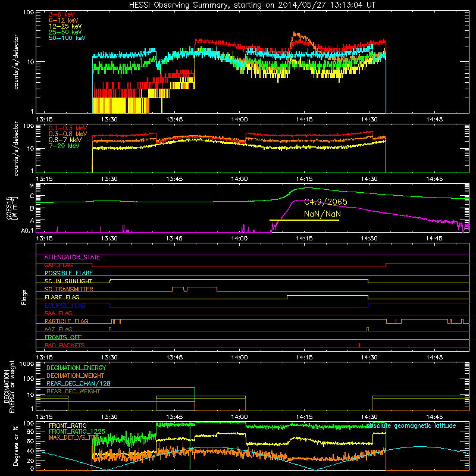Click the DECIMATION_ENERGY legend label

coord(76,368)
